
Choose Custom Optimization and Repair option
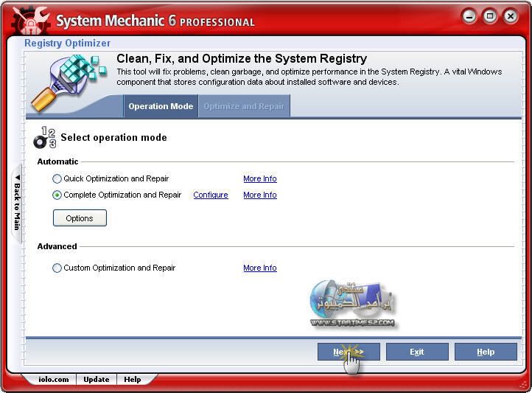pos(57,268)
